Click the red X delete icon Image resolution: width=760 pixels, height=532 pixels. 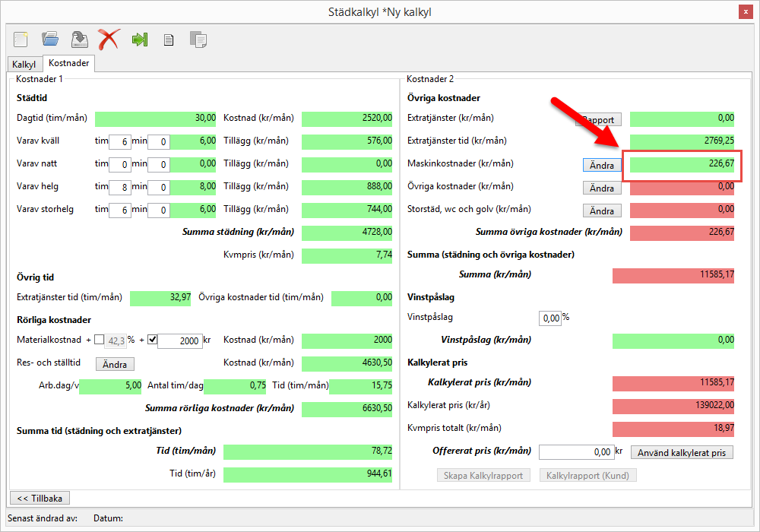pyautogui.click(x=109, y=39)
